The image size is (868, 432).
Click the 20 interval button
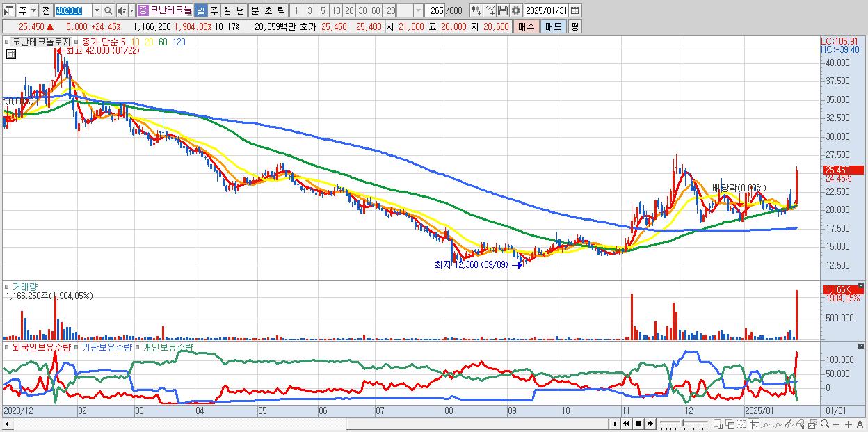coord(349,10)
